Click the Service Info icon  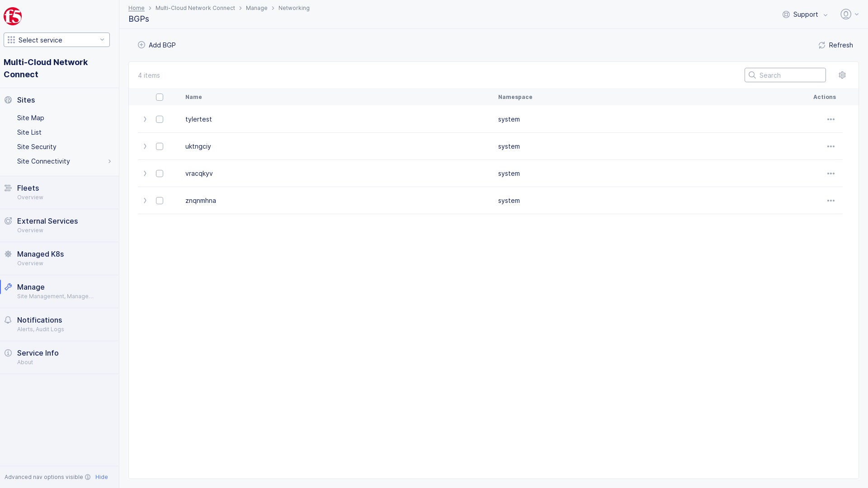click(x=8, y=353)
